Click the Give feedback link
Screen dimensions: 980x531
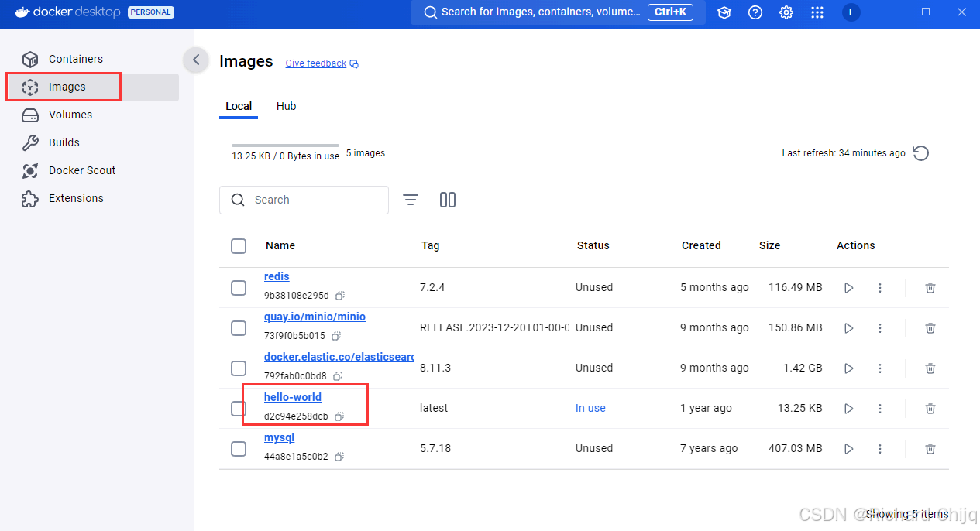pyautogui.click(x=322, y=63)
